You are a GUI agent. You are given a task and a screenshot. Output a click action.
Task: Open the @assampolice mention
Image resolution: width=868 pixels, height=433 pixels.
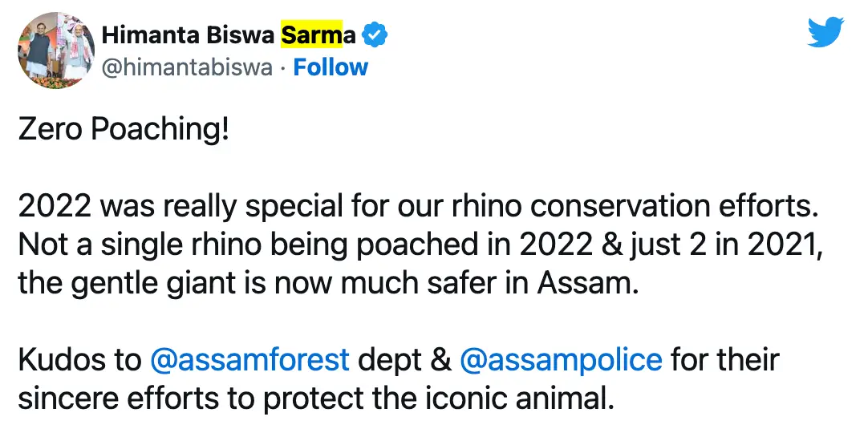point(561,360)
